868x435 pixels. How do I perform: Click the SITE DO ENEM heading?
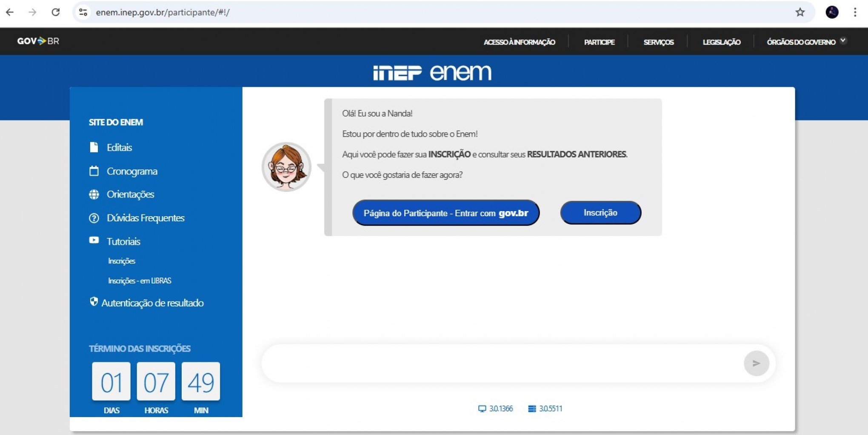[x=116, y=122]
